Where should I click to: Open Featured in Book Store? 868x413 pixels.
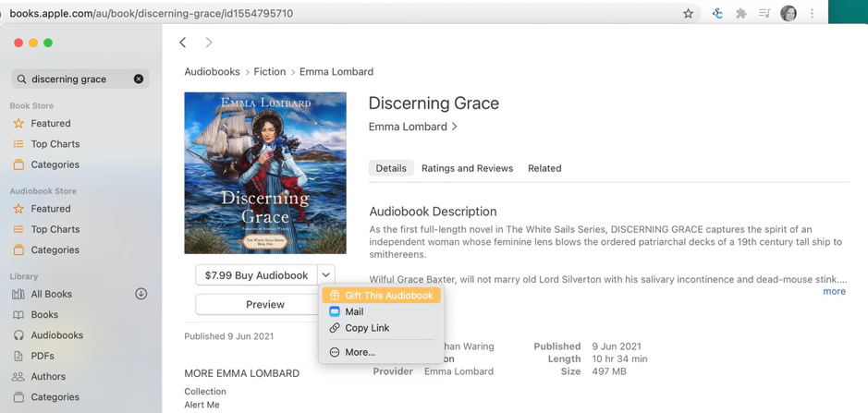tap(50, 124)
